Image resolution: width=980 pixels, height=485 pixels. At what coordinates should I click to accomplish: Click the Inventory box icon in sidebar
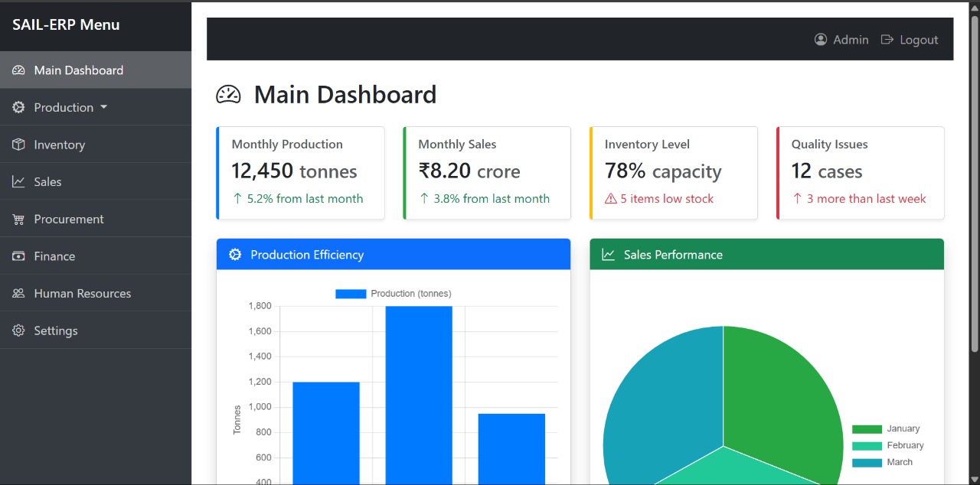pyautogui.click(x=18, y=145)
